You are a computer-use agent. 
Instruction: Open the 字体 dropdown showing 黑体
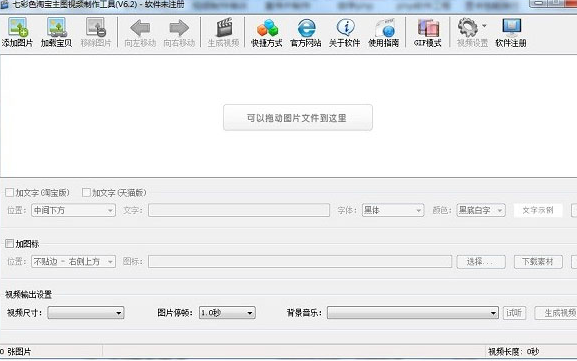click(393, 210)
